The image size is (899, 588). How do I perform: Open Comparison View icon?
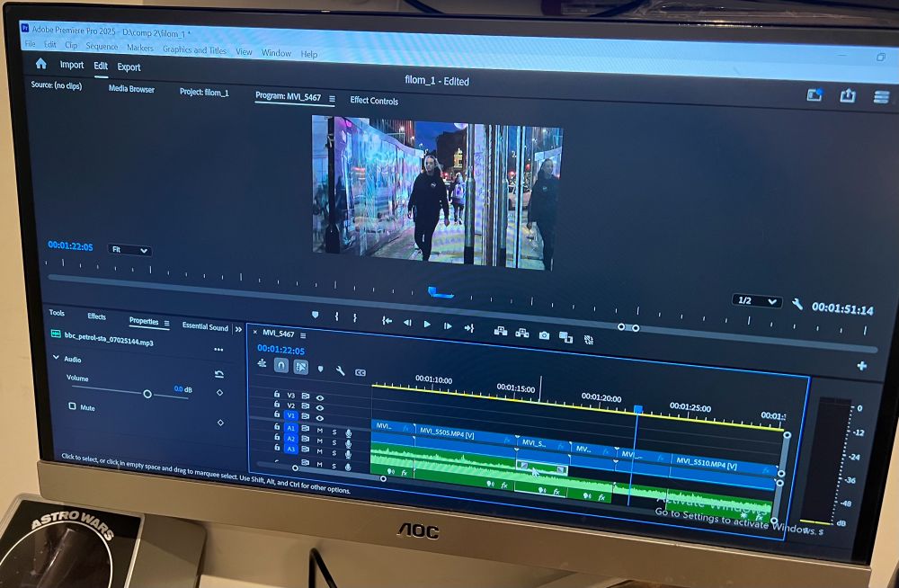pyautogui.click(x=565, y=337)
